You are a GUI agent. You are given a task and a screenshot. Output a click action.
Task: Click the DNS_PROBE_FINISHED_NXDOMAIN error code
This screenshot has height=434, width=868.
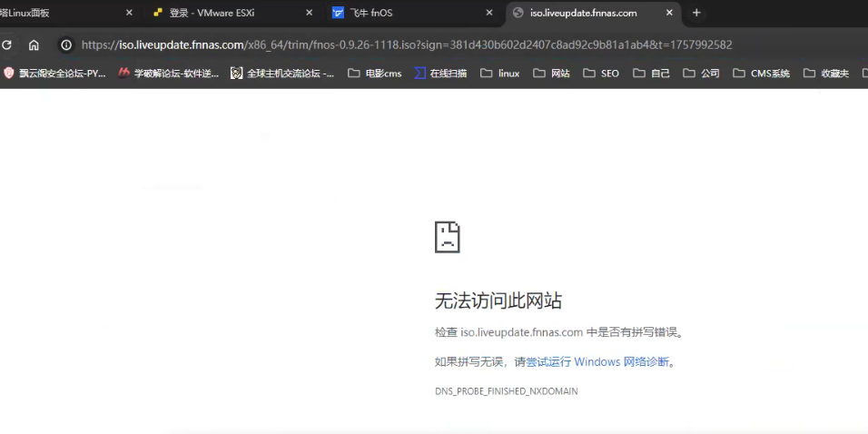click(x=506, y=391)
